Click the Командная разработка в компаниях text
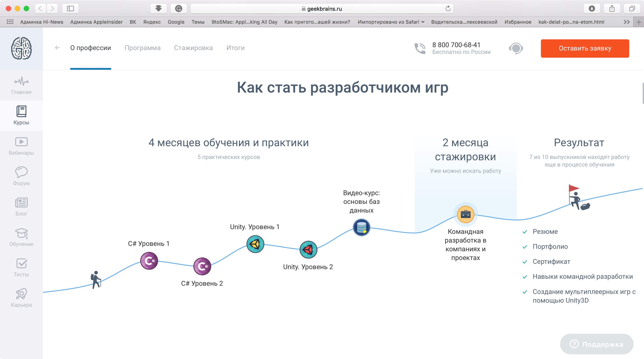Image resolution: width=644 pixels, height=359 pixels. tap(466, 245)
